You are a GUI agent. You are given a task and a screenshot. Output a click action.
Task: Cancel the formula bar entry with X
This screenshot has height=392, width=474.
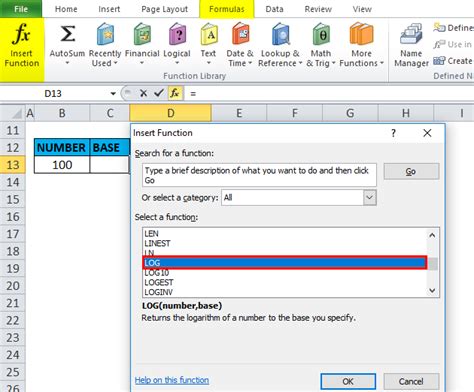(x=143, y=93)
